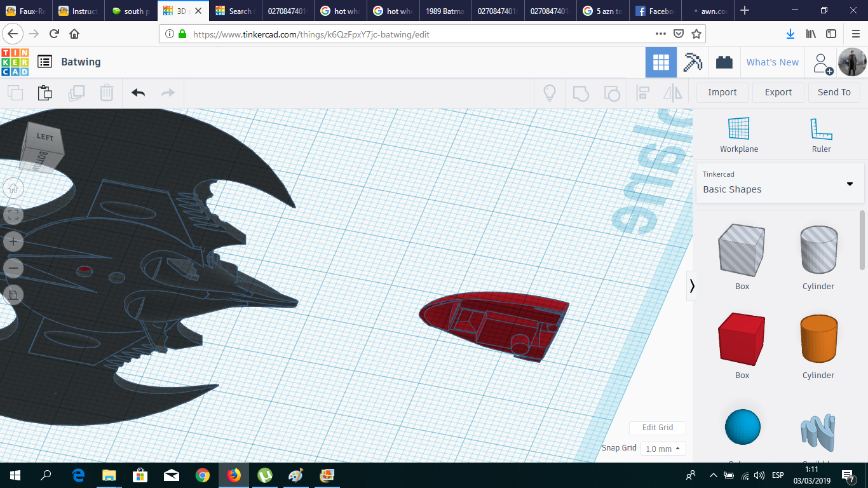Undo the last action
Screen dimensions: 868x488
138,93
